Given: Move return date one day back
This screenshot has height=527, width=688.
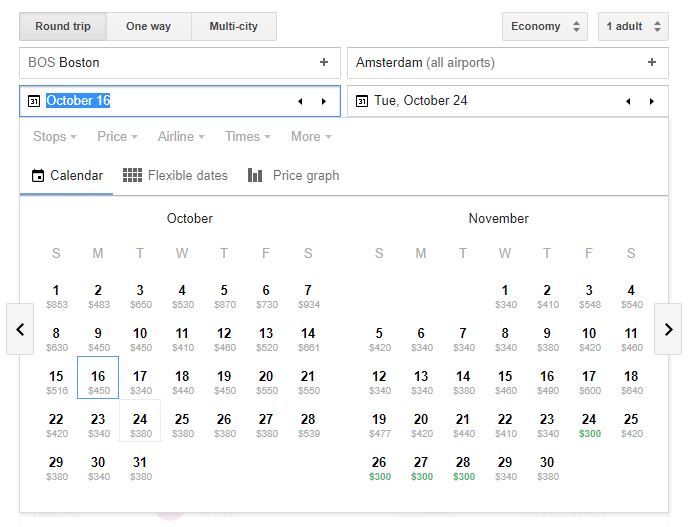Looking at the screenshot, I should tap(627, 101).
